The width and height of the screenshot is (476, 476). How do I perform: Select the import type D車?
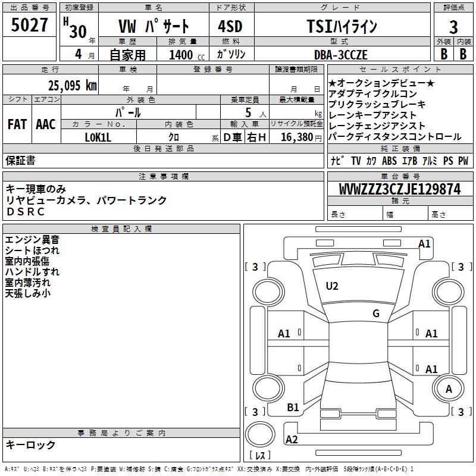(233, 137)
